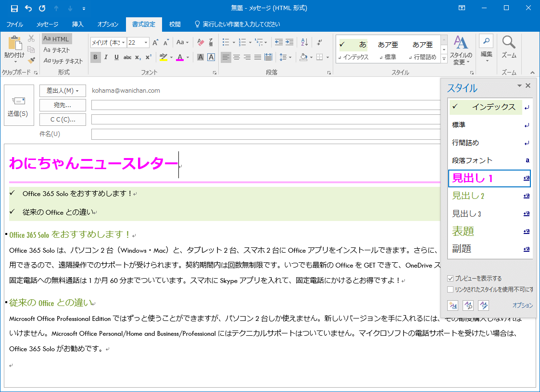This screenshot has height=392, width=540.
Task: Click the distributed alignment icon
Action: tap(268, 58)
